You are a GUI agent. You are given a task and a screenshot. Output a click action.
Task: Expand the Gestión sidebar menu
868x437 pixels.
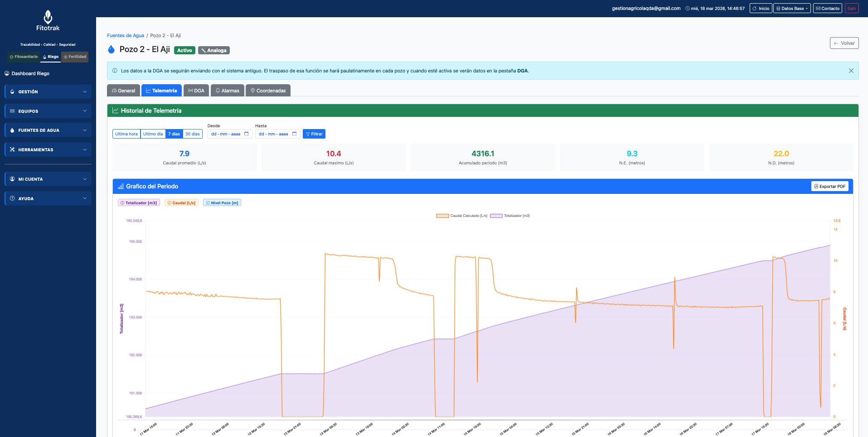[48, 91]
